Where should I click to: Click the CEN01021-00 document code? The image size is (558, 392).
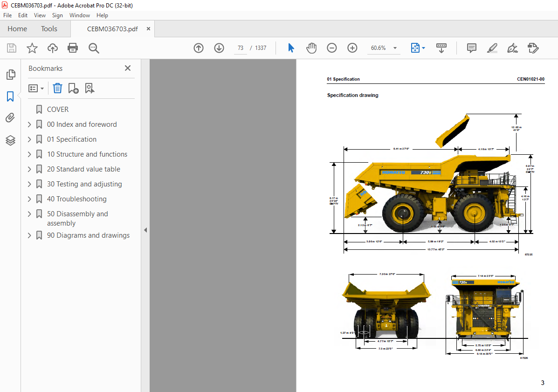[x=530, y=79]
